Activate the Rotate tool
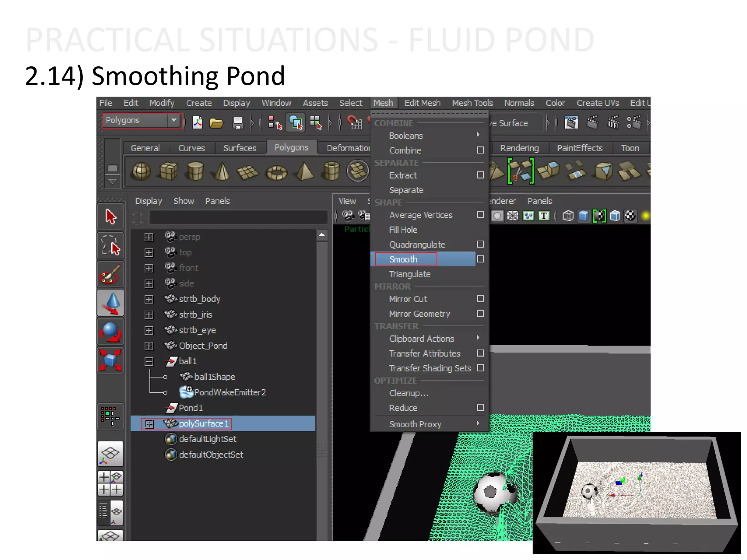Screen dimensions: 747x560 coord(111,332)
